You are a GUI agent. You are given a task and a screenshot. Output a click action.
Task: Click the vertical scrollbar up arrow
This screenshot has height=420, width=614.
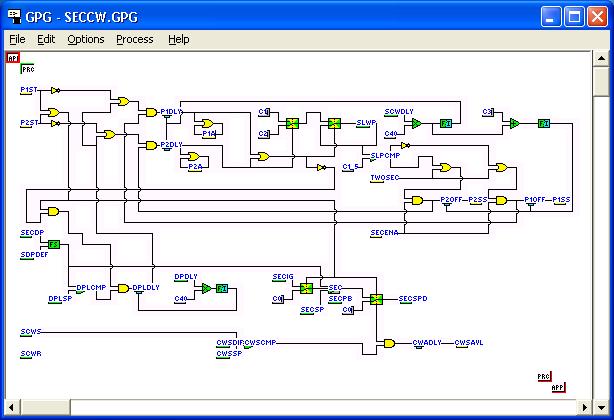(600, 58)
